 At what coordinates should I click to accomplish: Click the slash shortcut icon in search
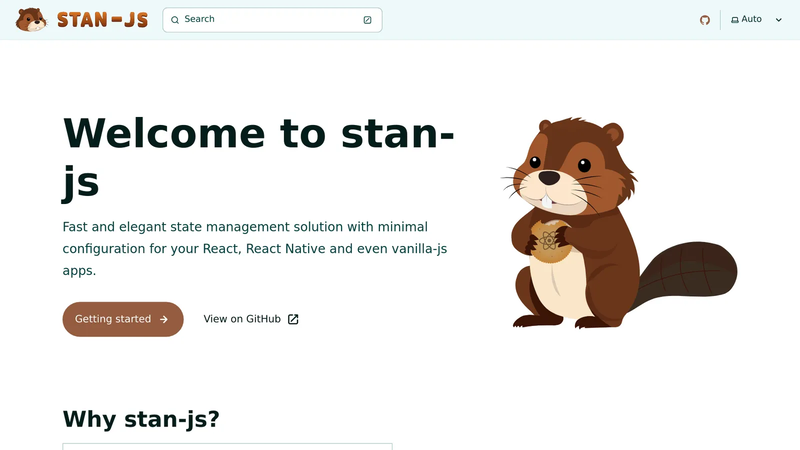tap(367, 20)
